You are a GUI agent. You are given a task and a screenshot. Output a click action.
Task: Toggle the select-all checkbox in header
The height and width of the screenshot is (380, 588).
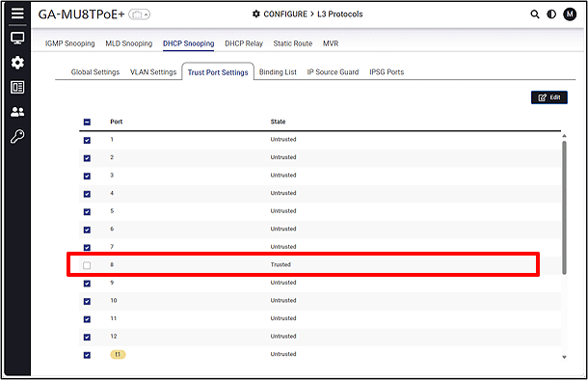coord(87,122)
